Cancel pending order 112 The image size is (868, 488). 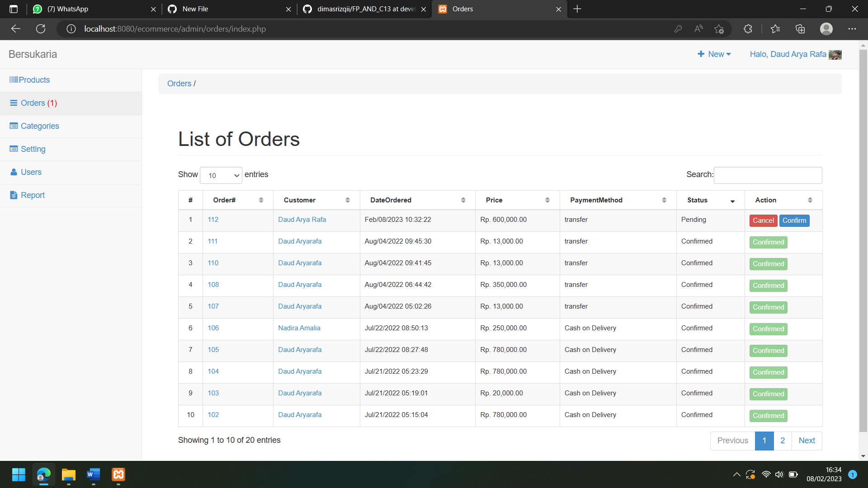(x=763, y=221)
